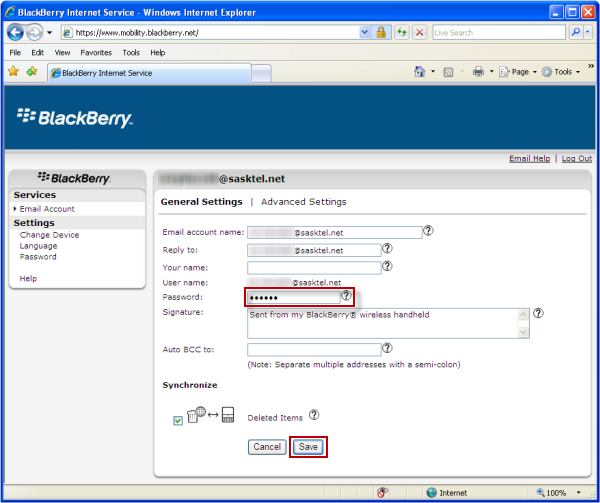
Task: Click the Auto BCC to field
Action: coord(314,350)
